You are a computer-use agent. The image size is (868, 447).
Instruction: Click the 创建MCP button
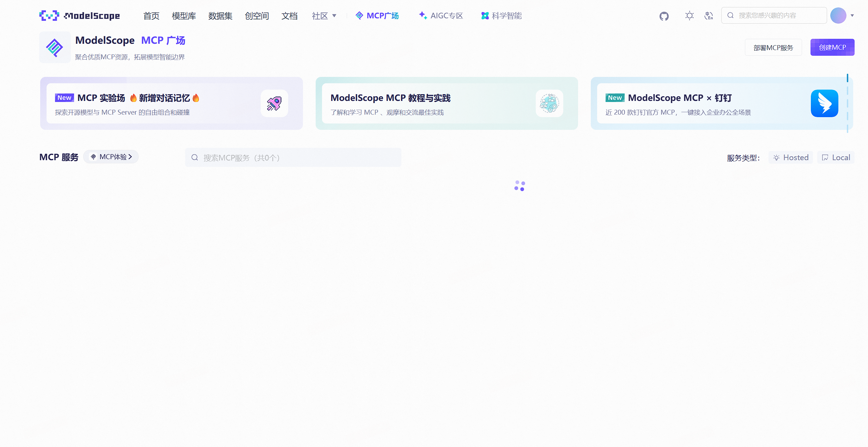pos(832,47)
